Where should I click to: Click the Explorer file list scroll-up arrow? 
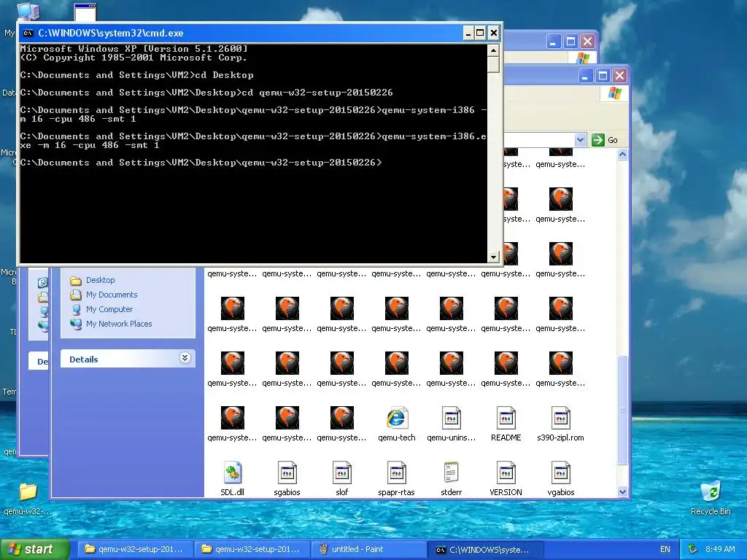pyautogui.click(x=622, y=155)
